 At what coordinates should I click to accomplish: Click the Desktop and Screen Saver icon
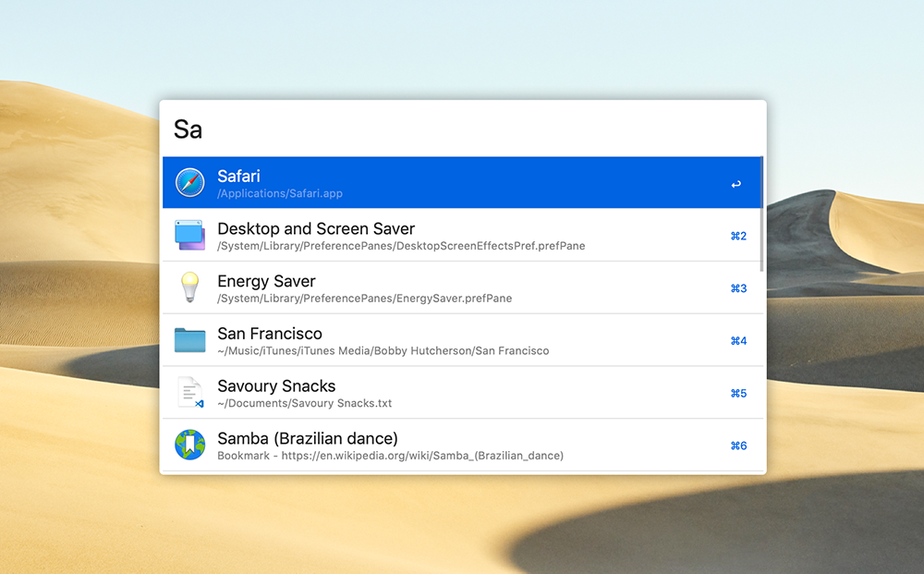point(189,235)
